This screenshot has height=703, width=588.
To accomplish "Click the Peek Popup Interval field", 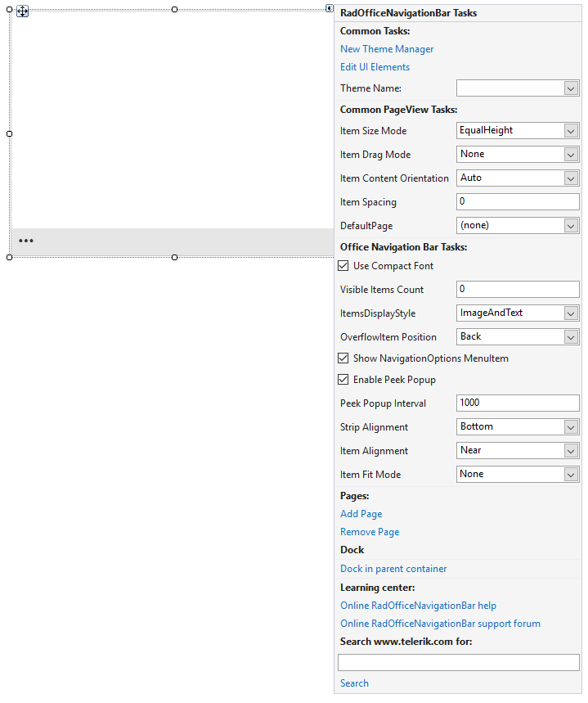I will 518,403.
